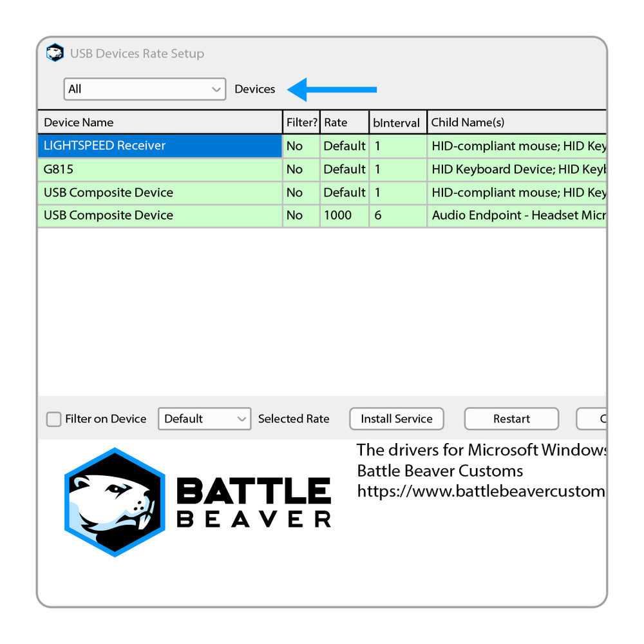Expand the Selected Rate Default dropdown
This screenshot has height=644, width=644.
(x=204, y=419)
